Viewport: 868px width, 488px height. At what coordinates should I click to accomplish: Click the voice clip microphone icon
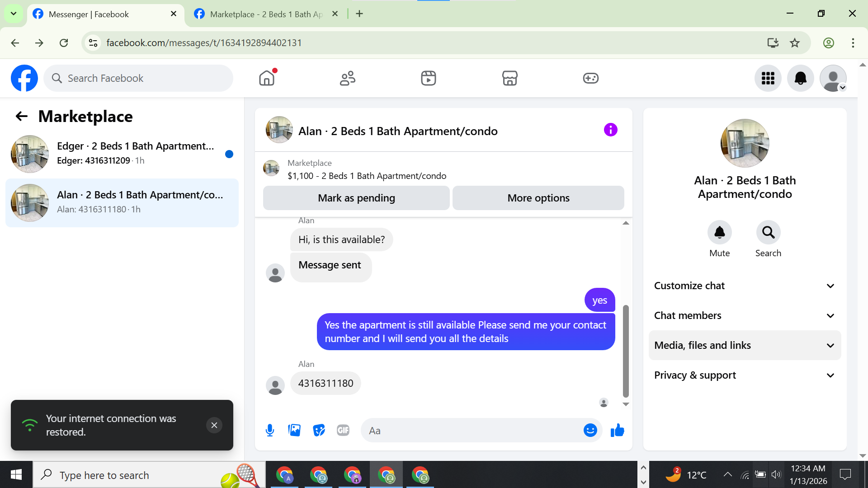tap(270, 430)
